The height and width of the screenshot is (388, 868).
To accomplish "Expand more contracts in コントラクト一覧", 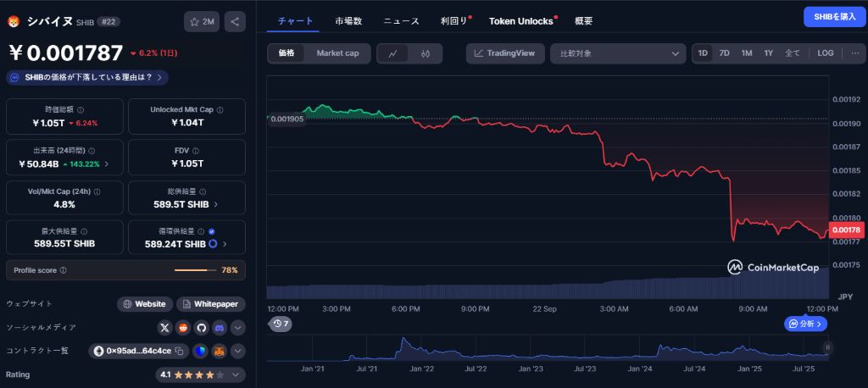I will click(237, 351).
